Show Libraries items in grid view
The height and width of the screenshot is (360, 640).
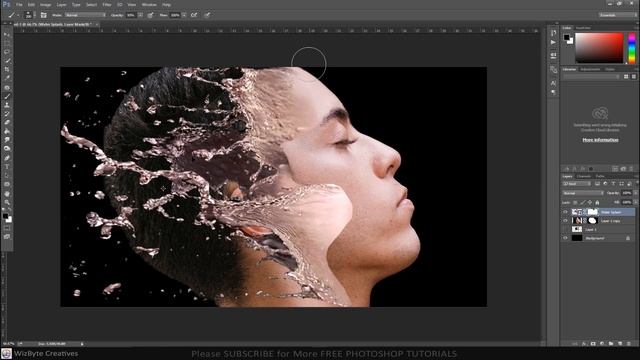pyautogui.click(x=626, y=76)
